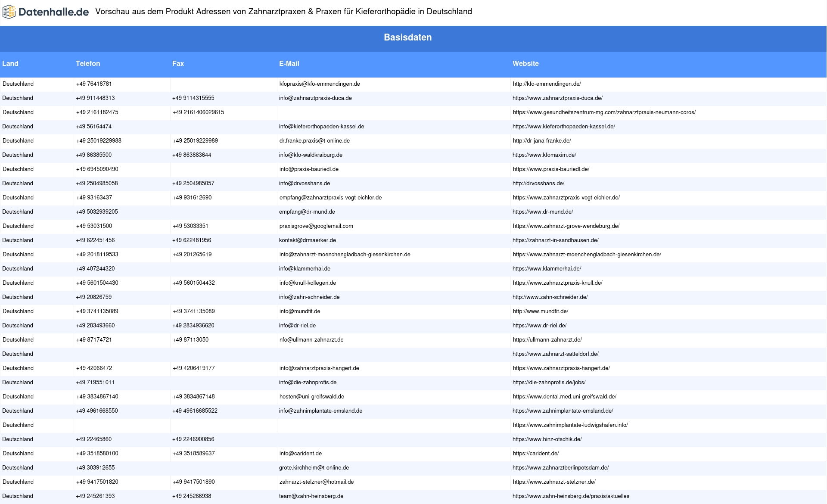This screenshot has width=827, height=504.
Task: Select email team@zahn-heinsberg.de
Action: point(311,496)
